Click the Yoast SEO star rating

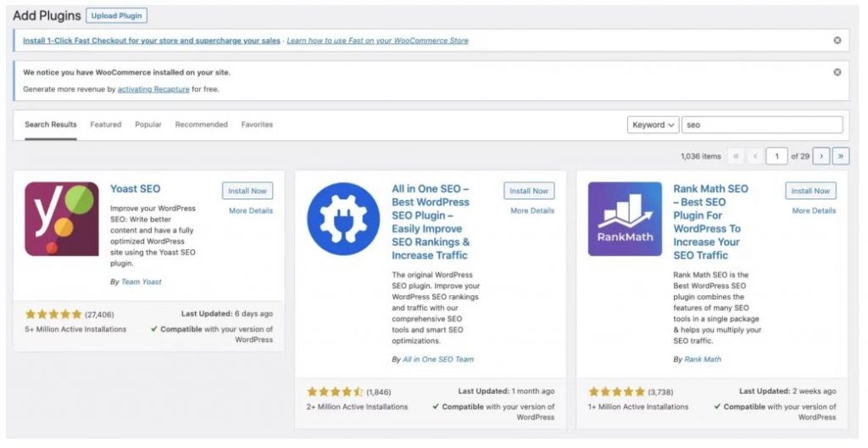(53, 315)
